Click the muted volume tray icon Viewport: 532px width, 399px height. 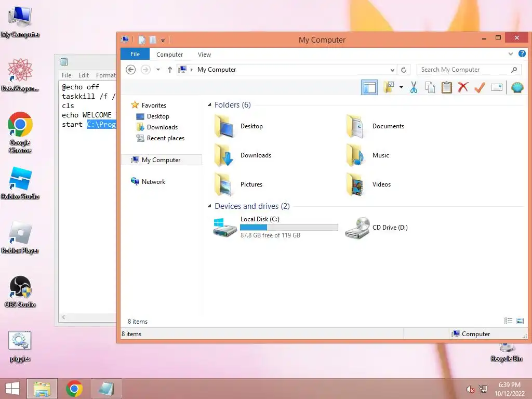pos(470,389)
